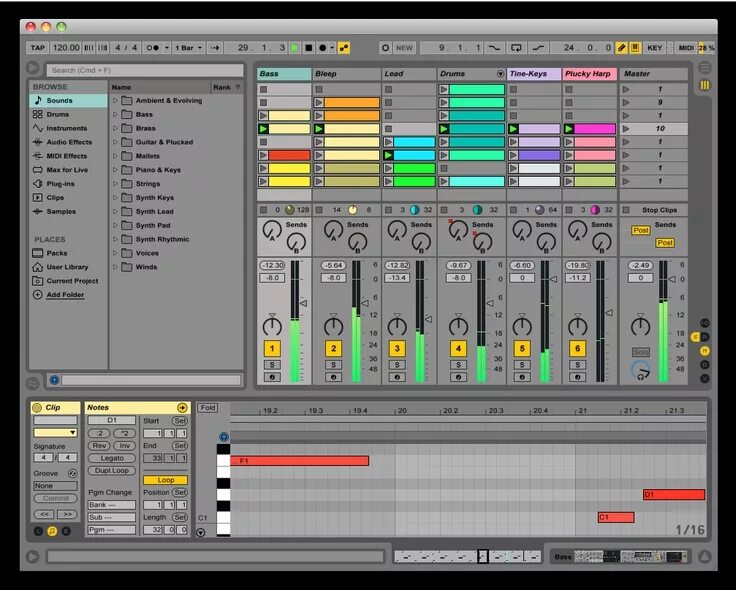Expand the Synth Pad folder
This screenshot has width=736, height=590.
click(x=115, y=225)
